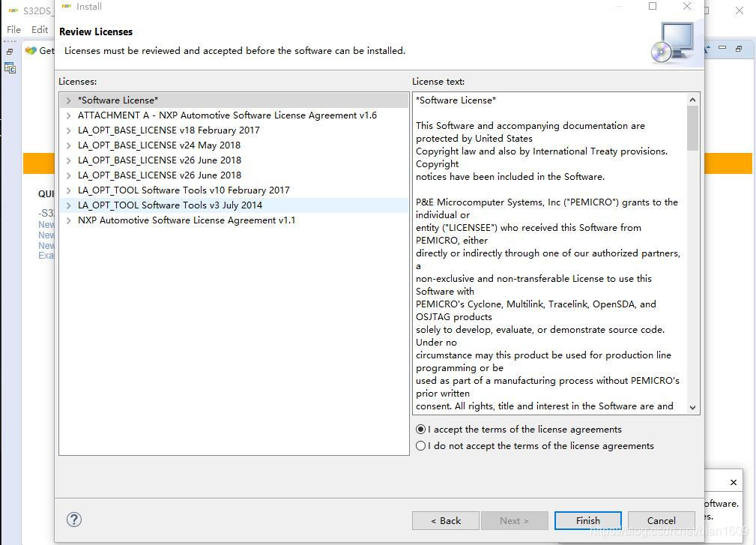
Task: Click the license text scrollbar down arrow
Action: click(x=692, y=407)
